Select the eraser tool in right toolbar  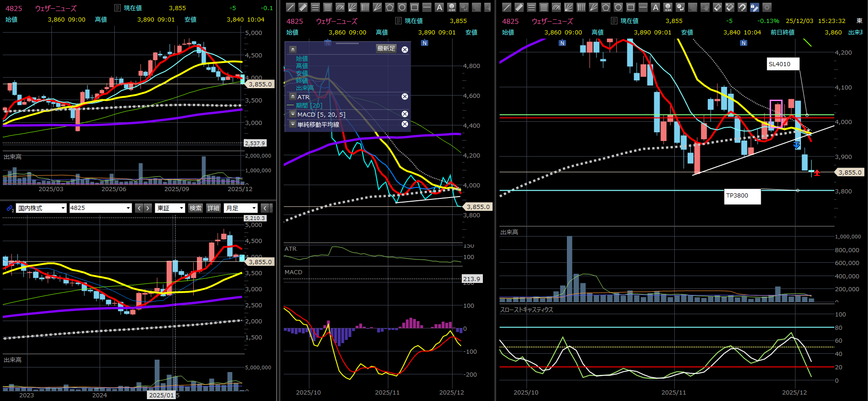coord(717,7)
